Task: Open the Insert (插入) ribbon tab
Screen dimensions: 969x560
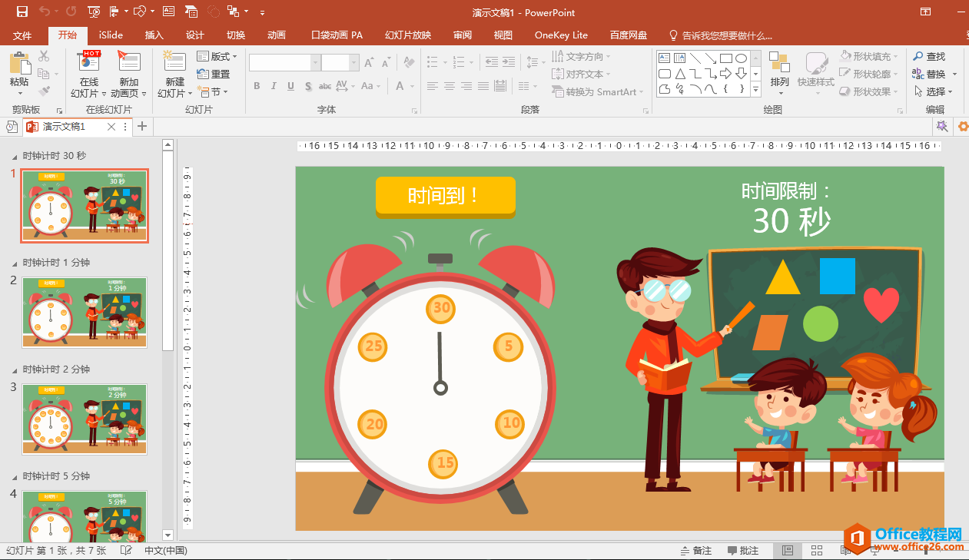Action: pos(154,35)
